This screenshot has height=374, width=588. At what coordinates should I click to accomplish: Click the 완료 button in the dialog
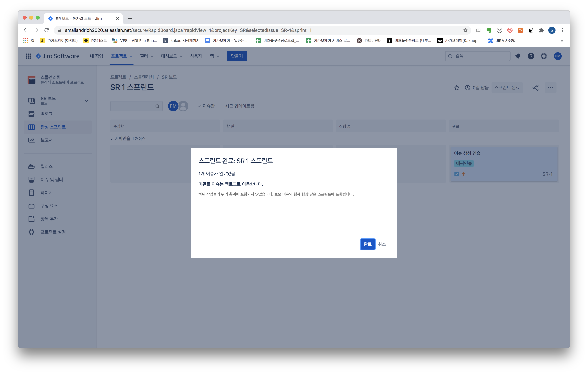pyautogui.click(x=367, y=244)
